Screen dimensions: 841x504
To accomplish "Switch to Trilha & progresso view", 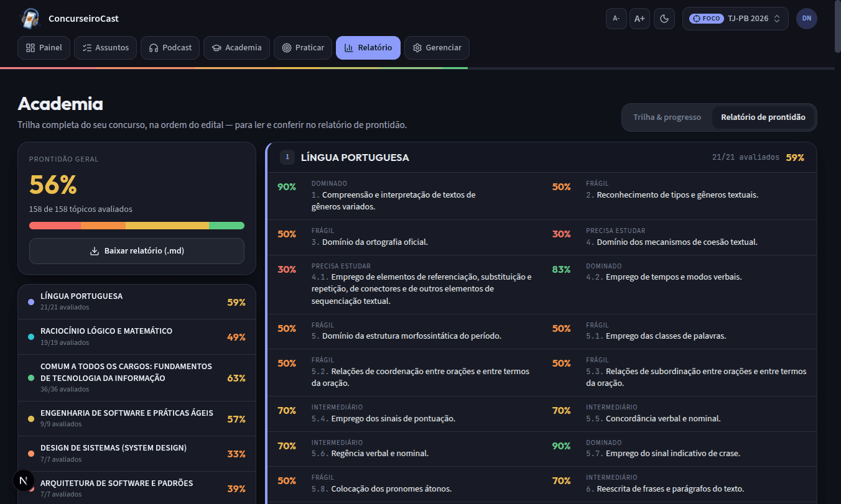I will pyautogui.click(x=667, y=117).
